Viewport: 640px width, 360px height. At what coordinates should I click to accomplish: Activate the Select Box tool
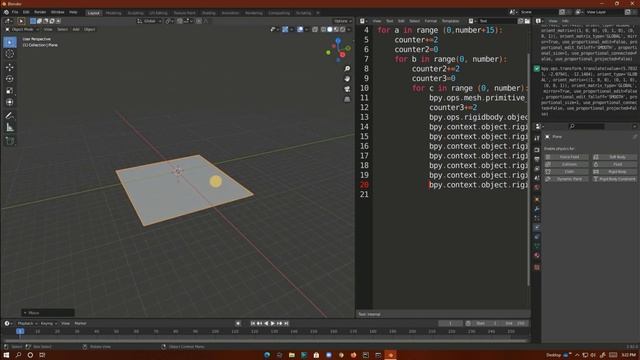(x=10, y=42)
